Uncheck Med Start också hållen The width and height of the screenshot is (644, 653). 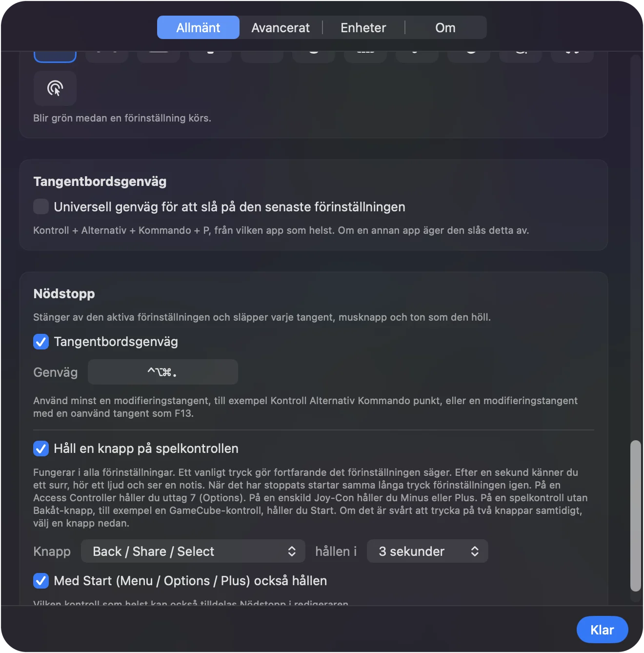[x=41, y=581]
